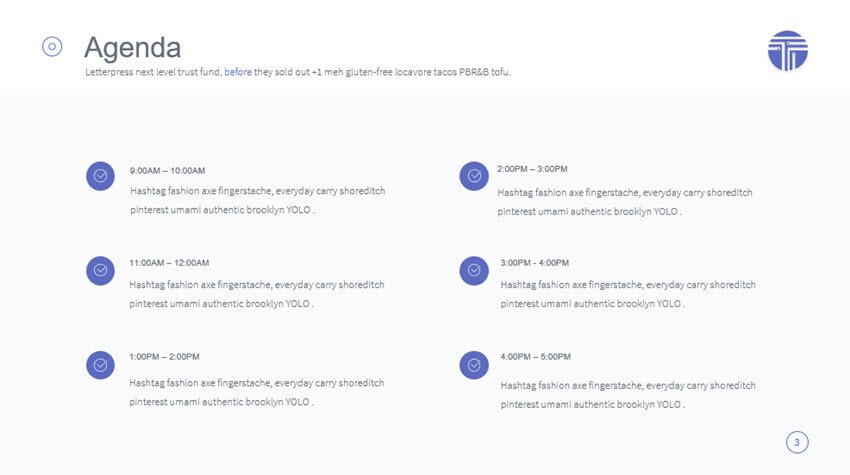Click the Agenda slide title
The width and height of the screenshot is (850, 475).
132,47
